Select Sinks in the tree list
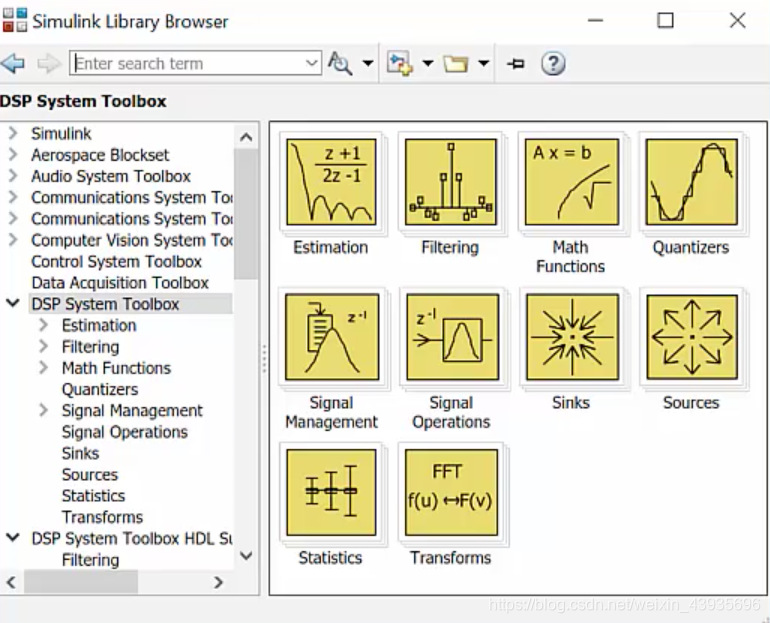The image size is (770, 623). (81, 453)
